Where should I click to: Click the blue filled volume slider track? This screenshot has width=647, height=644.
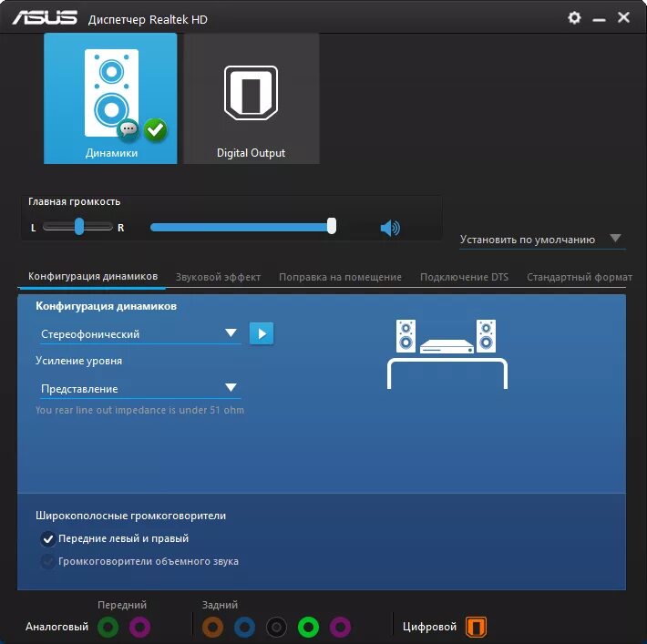tap(239, 228)
